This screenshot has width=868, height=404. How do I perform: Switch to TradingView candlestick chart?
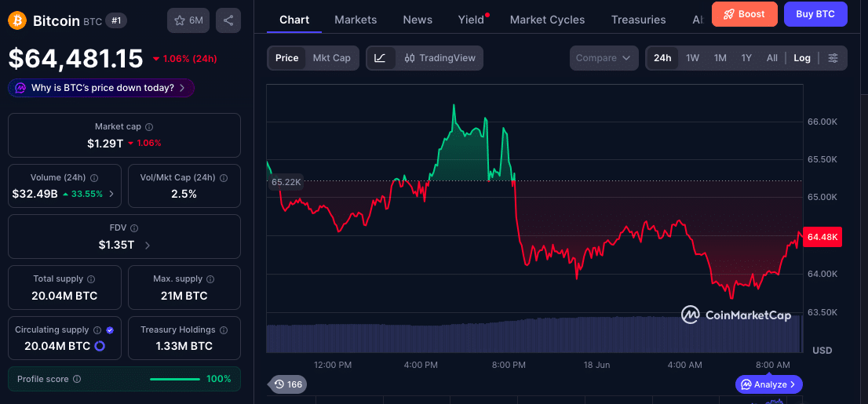coord(439,58)
